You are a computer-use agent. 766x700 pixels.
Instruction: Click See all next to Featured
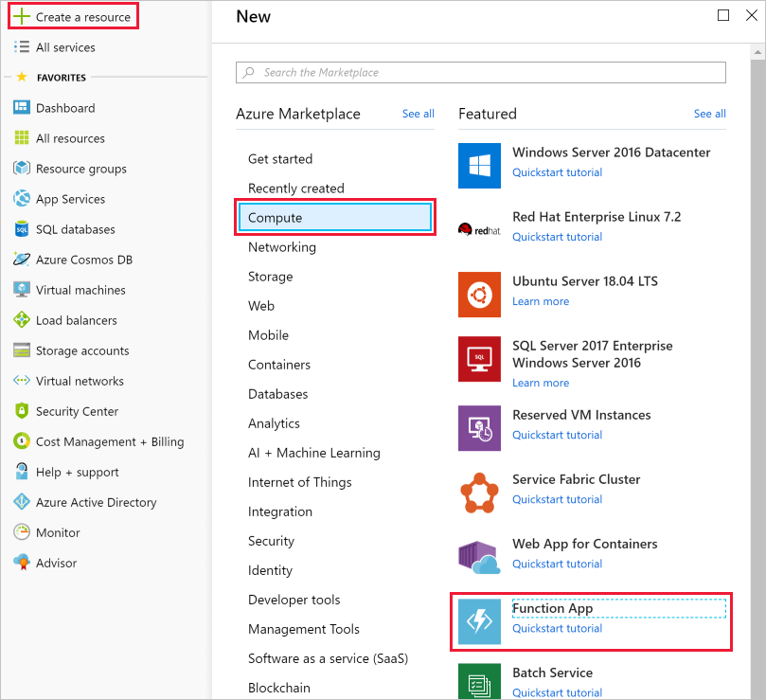(x=710, y=114)
